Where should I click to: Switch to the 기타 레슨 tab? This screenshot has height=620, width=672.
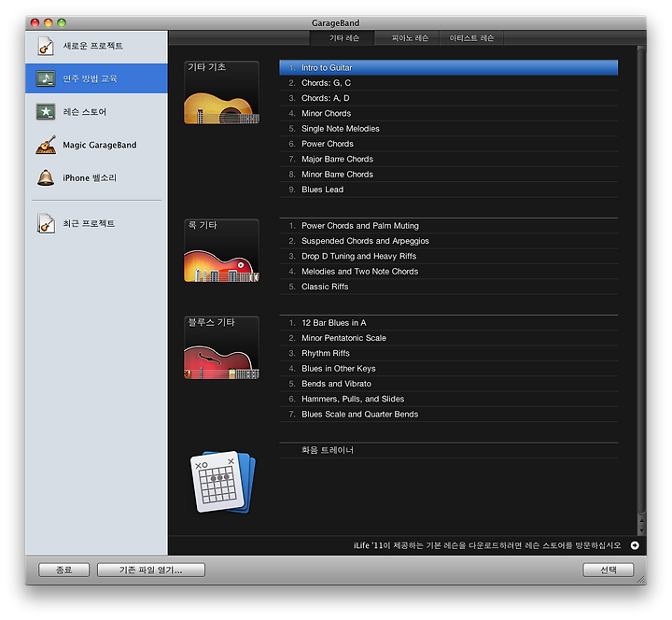tap(344, 38)
